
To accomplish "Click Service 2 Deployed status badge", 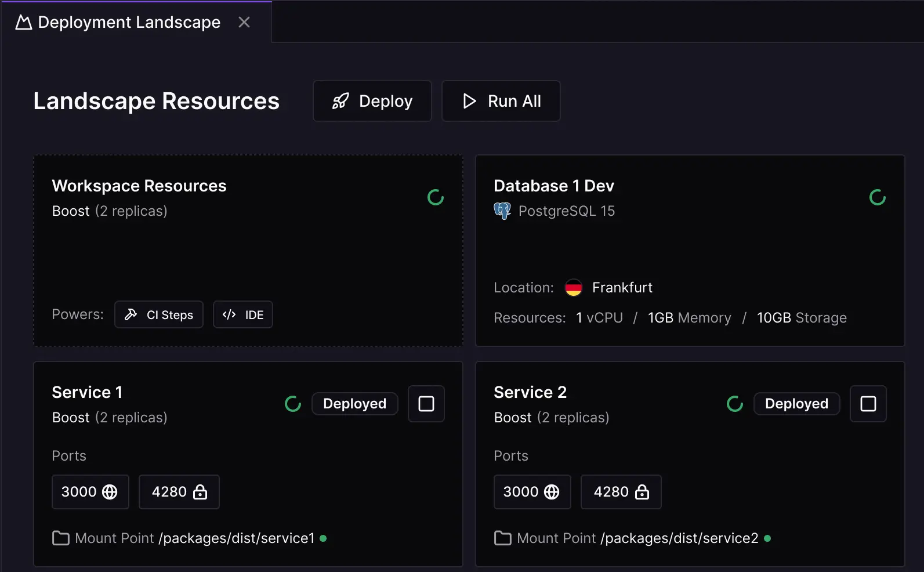I will (796, 404).
